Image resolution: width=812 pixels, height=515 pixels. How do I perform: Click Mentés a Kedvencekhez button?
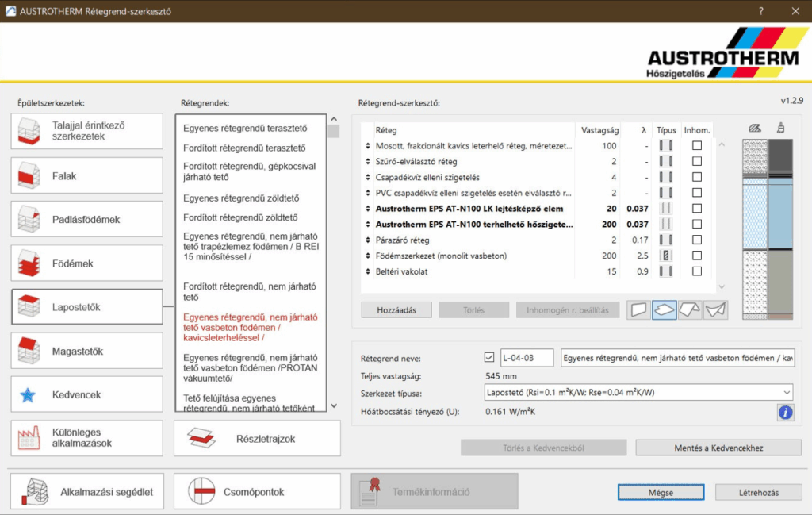(x=718, y=448)
